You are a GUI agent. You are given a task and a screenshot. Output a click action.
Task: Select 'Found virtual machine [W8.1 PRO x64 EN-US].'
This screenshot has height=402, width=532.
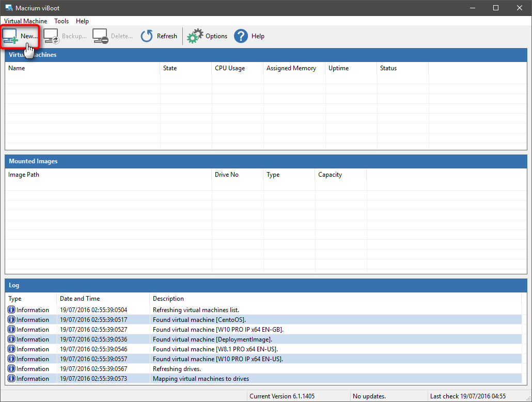[x=215, y=349]
